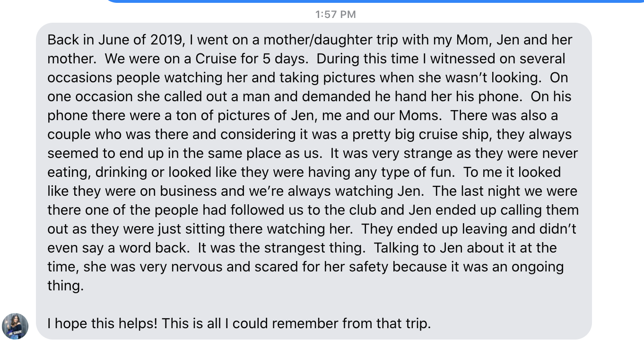This screenshot has width=644, height=349.
Task: Click the phrase "I hope this helps!"
Action: click(x=103, y=323)
